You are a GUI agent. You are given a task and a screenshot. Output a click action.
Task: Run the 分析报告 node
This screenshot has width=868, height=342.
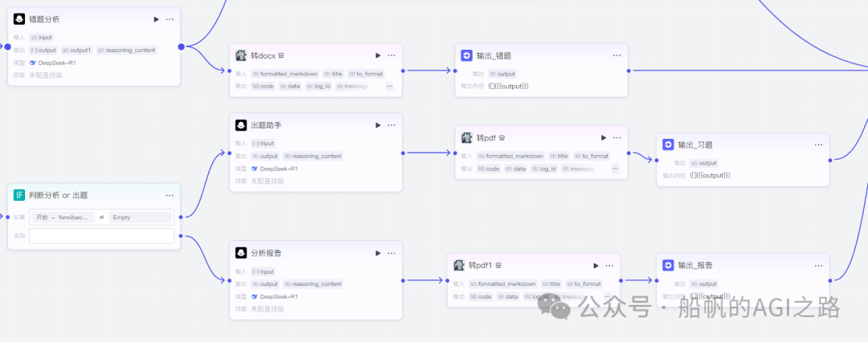[378, 253]
